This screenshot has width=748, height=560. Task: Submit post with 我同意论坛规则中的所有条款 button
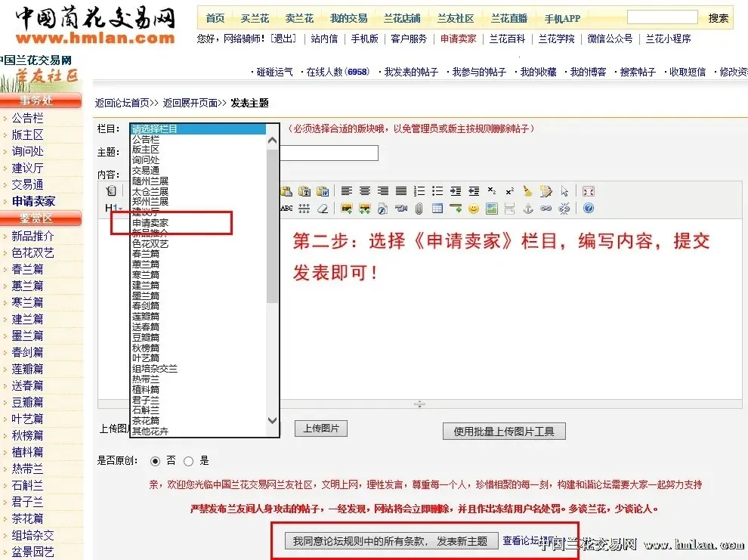391,541
